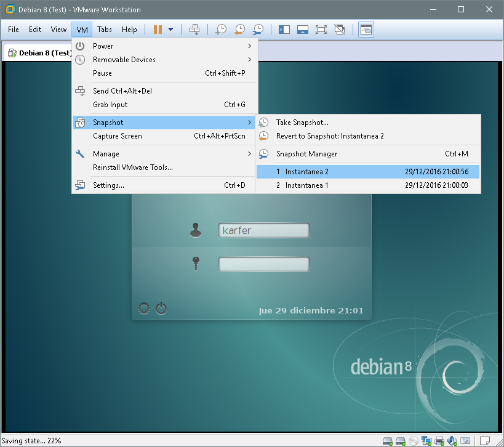Click the camera-shaped device status icon
Image resolution: width=504 pixels, height=447 pixels.
[465, 441]
